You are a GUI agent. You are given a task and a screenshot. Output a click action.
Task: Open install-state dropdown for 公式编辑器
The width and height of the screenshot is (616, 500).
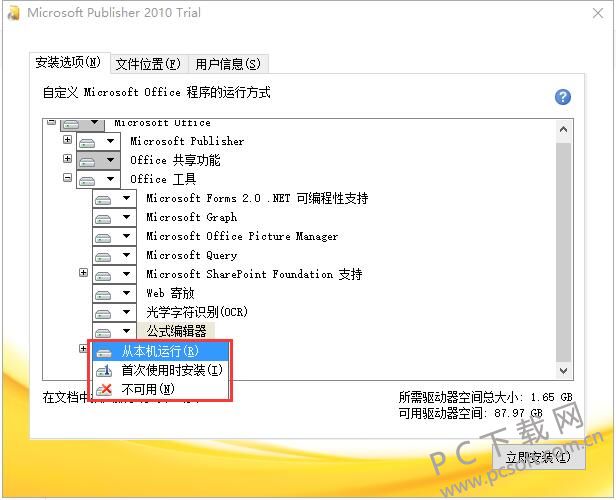click(x=114, y=331)
